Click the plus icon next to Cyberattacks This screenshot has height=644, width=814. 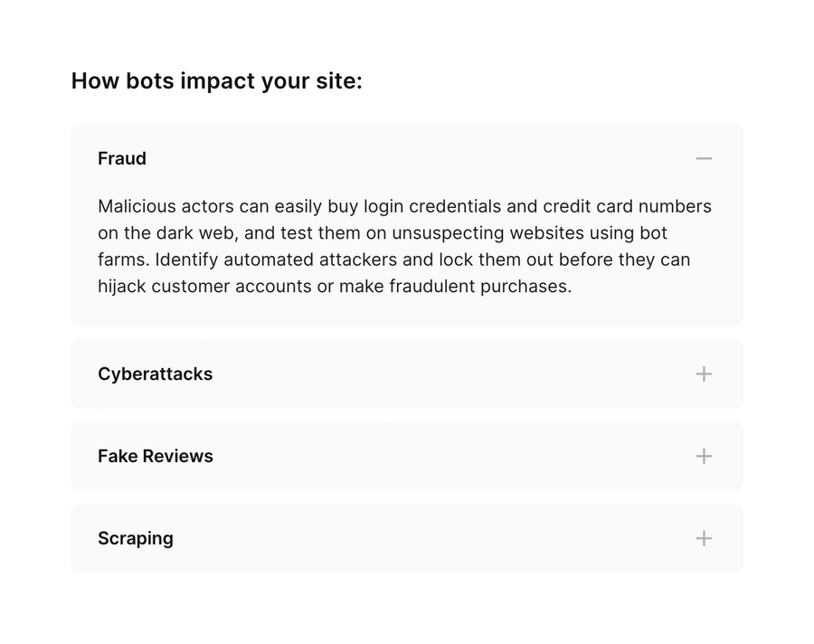(x=703, y=374)
